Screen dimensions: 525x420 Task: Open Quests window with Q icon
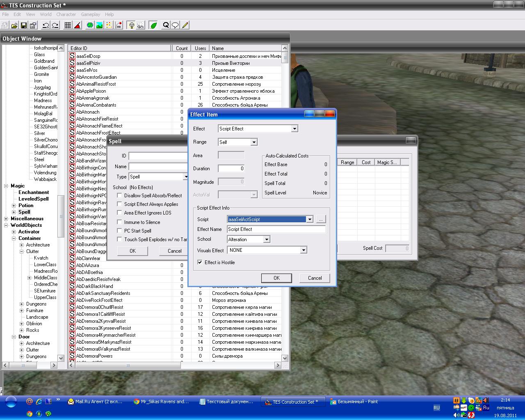166,25
